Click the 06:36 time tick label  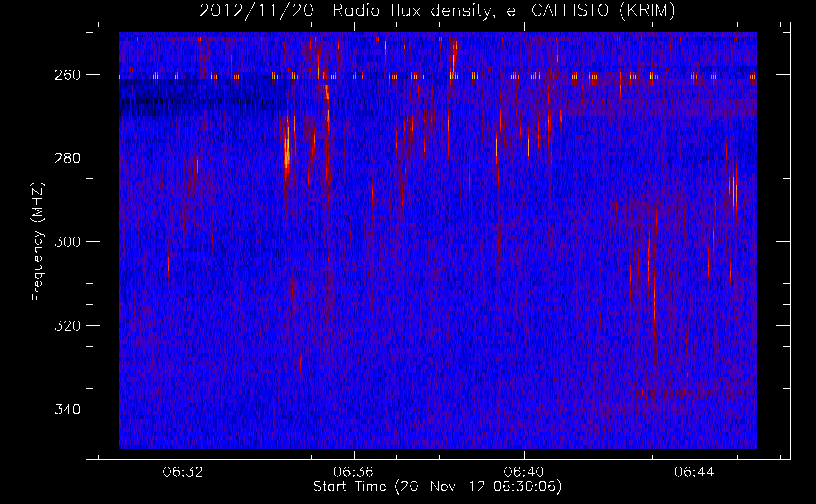[354, 472]
